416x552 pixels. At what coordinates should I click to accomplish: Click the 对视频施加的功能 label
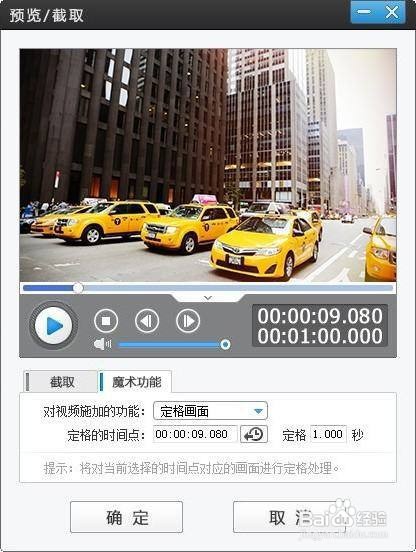click(x=94, y=411)
